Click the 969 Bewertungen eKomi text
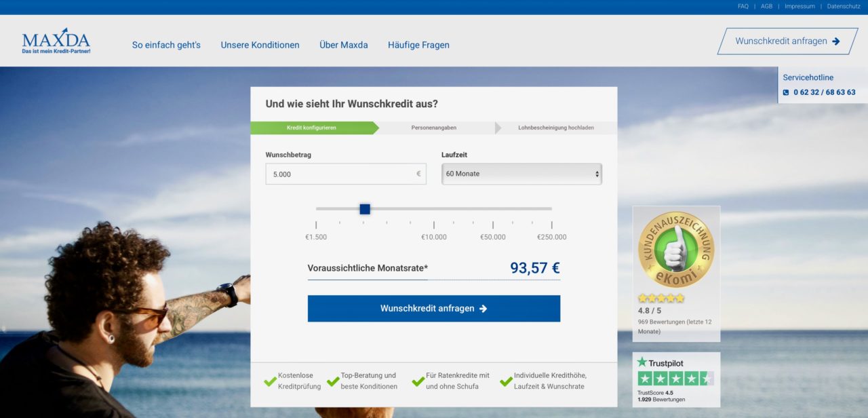This screenshot has height=418, width=868. point(675,326)
